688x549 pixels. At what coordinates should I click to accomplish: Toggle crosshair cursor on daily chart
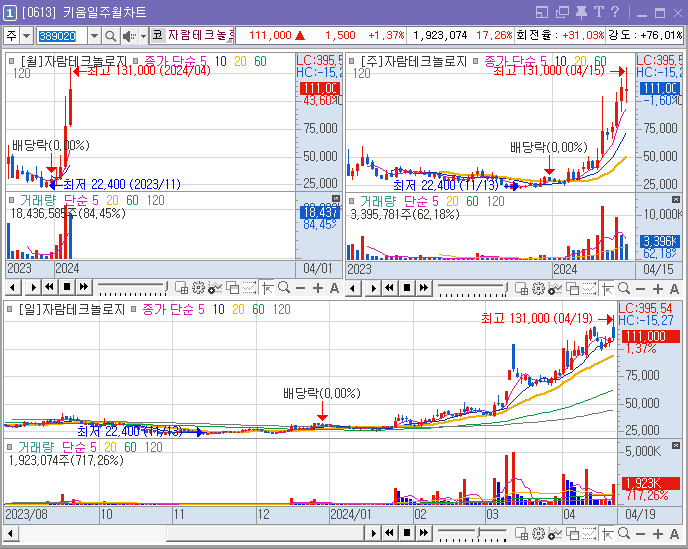point(608,534)
